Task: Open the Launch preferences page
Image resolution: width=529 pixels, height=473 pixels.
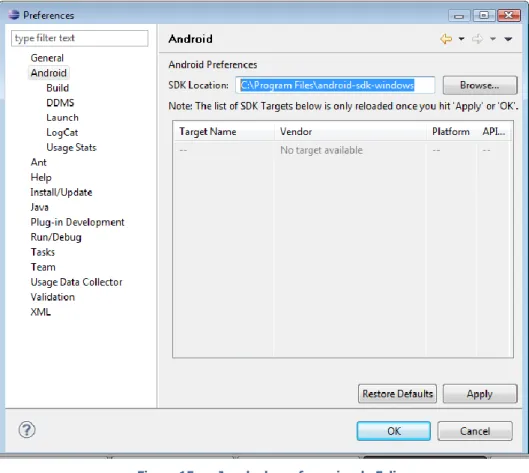Action: pyautogui.click(x=62, y=118)
